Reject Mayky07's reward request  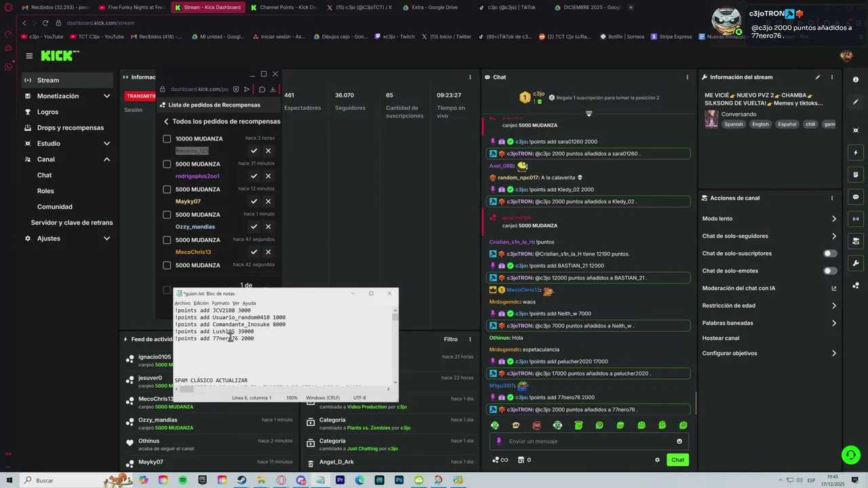pyautogui.click(x=269, y=201)
